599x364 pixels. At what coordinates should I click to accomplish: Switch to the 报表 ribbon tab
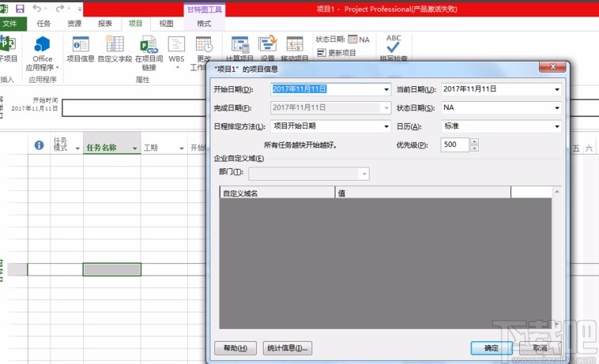[104, 24]
